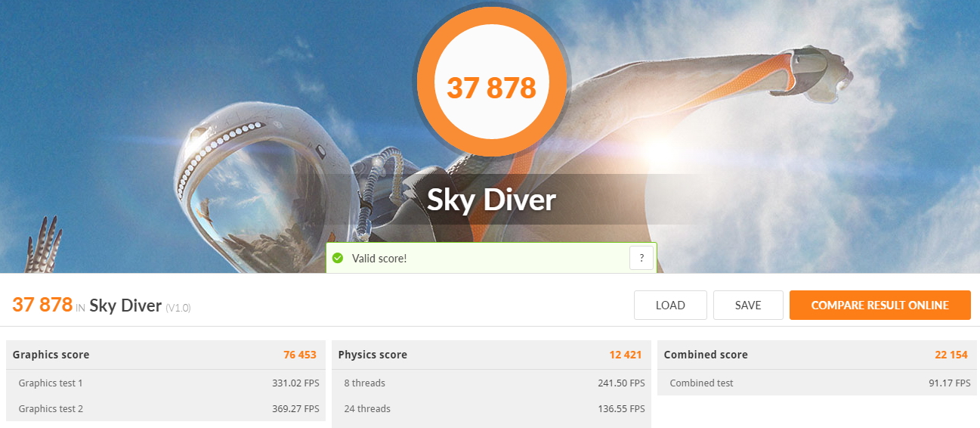Click the graphics score value 76 453
The width and height of the screenshot is (980, 428).
point(300,355)
